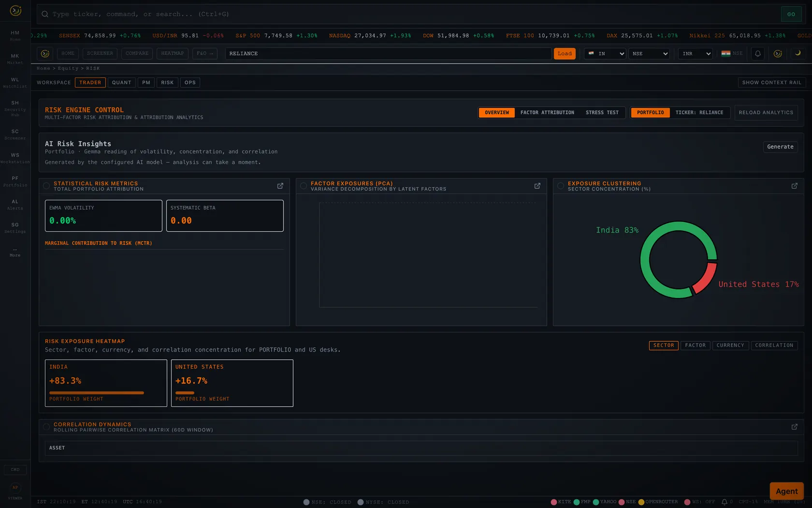This screenshot has height=508, width=812.
Task: Open Alerts from the sidebar
Action: coord(15,205)
